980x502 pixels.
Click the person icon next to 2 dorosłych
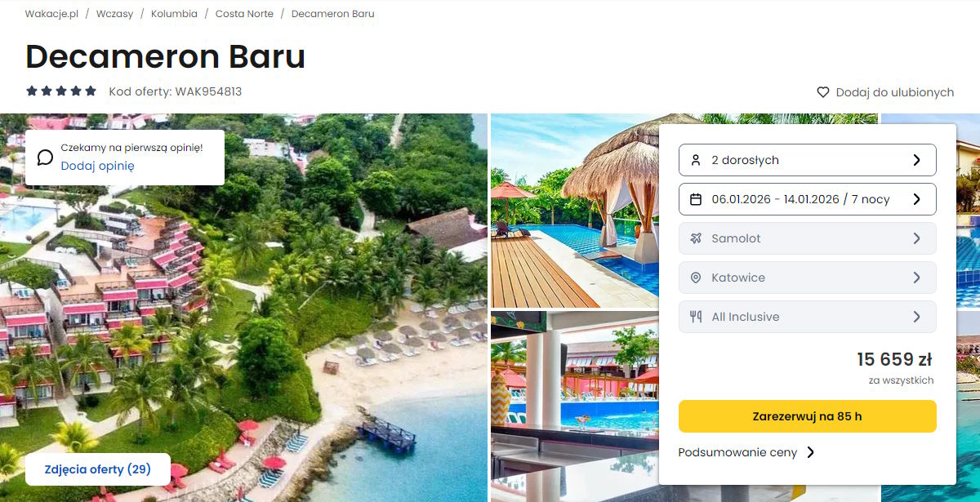click(x=696, y=160)
